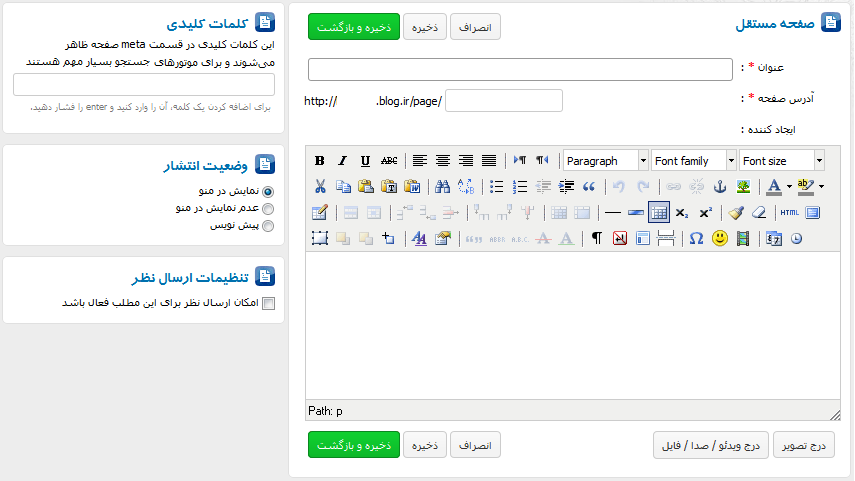Open the Font size dropdown

tap(782, 161)
